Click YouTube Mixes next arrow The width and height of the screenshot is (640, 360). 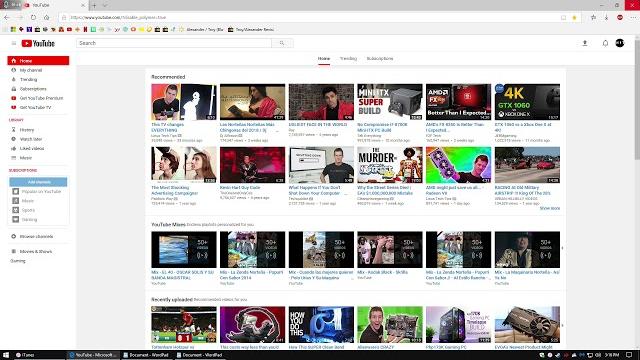pos(562,248)
